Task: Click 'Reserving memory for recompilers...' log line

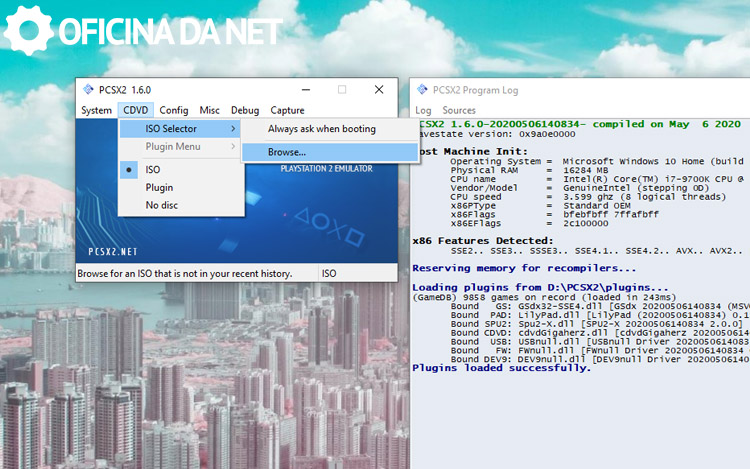Action: [524, 268]
